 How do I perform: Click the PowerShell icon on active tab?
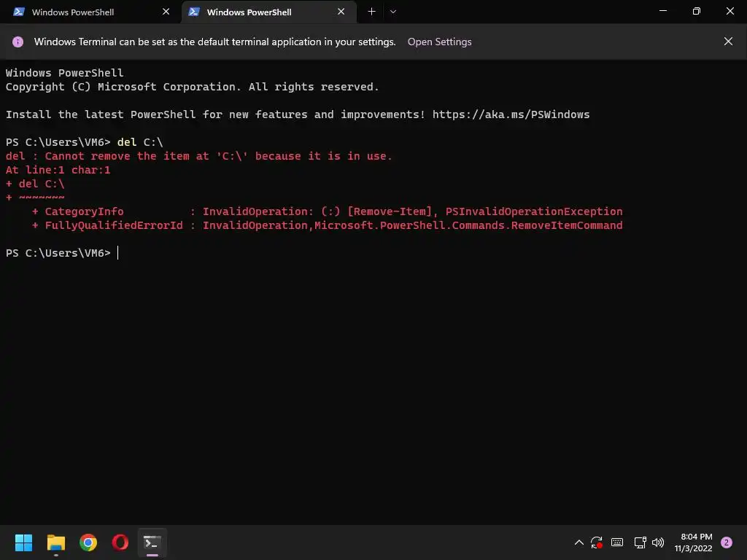click(x=194, y=12)
